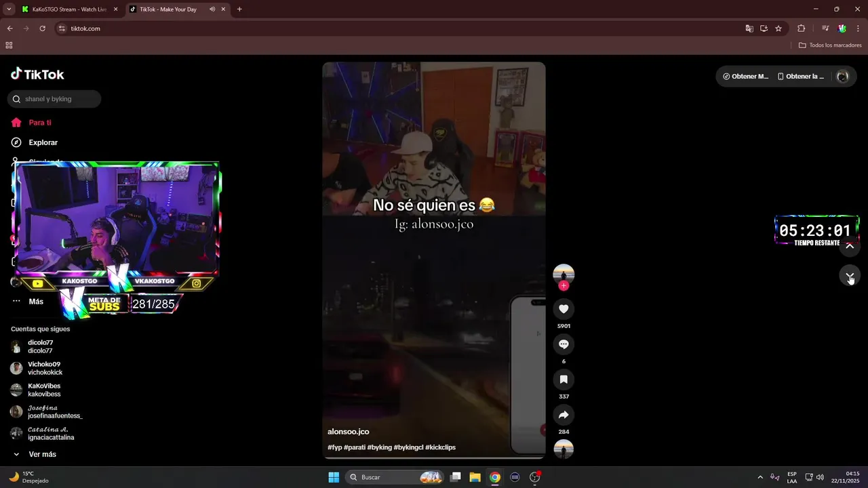The height and width of the screenshot is (488, 868).
Task: Click the #fyp hashtag
Action: pos(335,447)
